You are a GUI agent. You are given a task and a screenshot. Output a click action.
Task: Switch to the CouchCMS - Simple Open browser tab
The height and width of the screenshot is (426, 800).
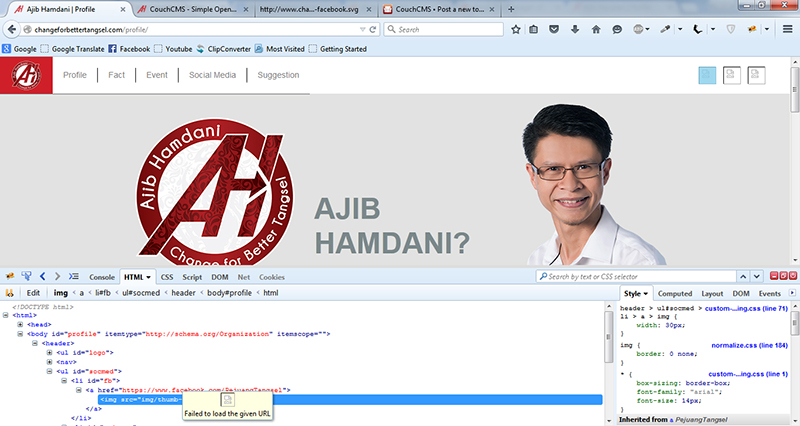tap(192, 9)
